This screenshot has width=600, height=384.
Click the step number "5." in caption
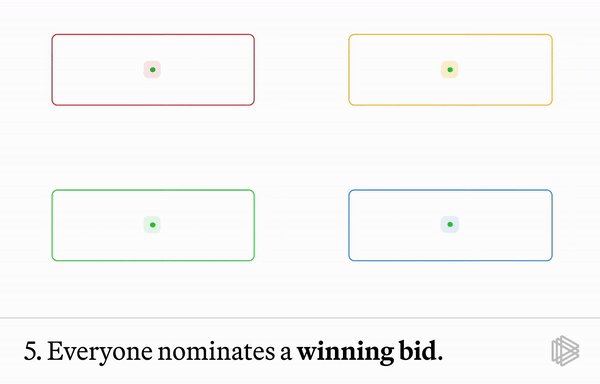pos(33,351)
